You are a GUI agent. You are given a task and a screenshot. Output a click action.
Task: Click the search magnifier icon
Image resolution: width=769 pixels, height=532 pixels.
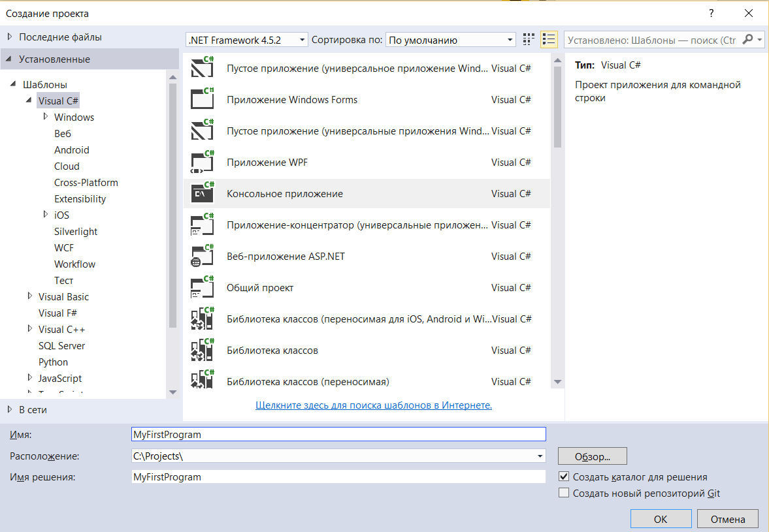coord(747,40)
